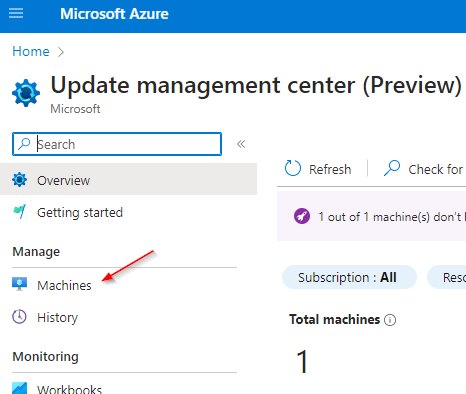Open Machines under Manage
This screenshot has width=466, height=394.
[x=64, y=286]
